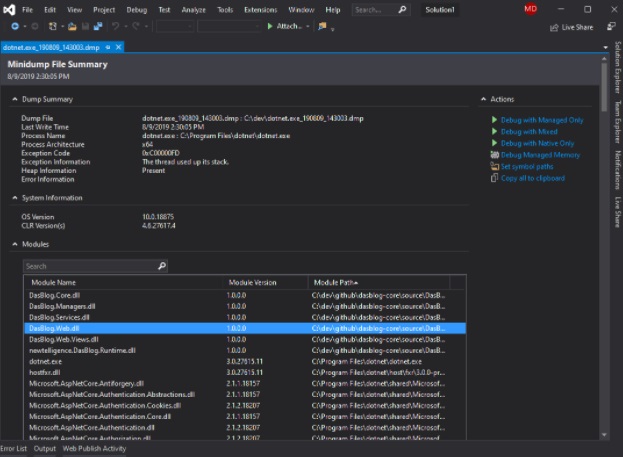Open the Error List bottom tab
Image resolution: width=623 pixels, height=457 pixels.
14,448
